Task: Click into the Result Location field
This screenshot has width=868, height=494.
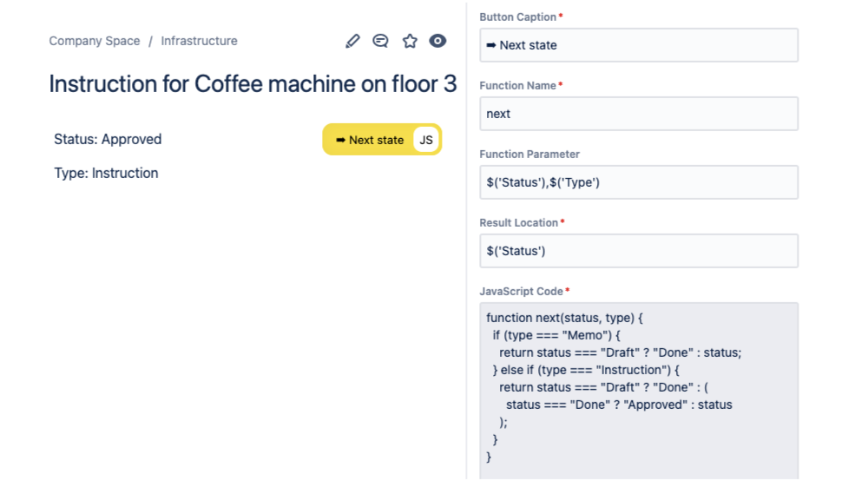Action: coord(638,251)
